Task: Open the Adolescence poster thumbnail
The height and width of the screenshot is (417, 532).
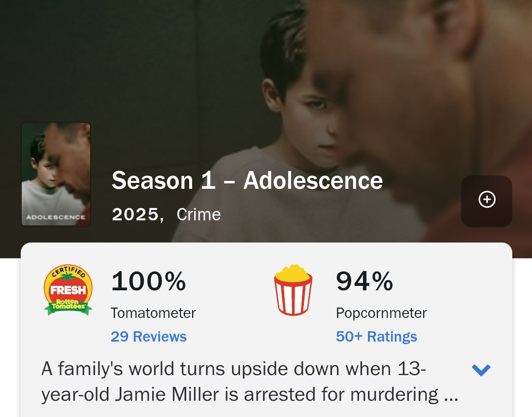Action: pyautogui.click(x=56, y=174)
